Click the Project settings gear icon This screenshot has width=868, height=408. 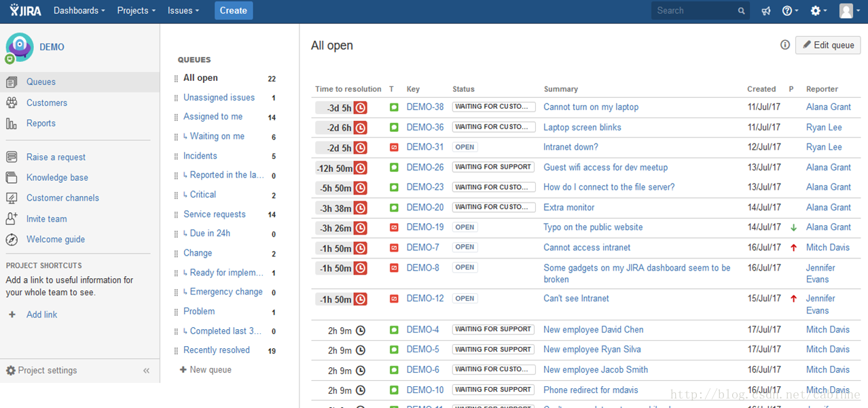(x=11, y=371)
